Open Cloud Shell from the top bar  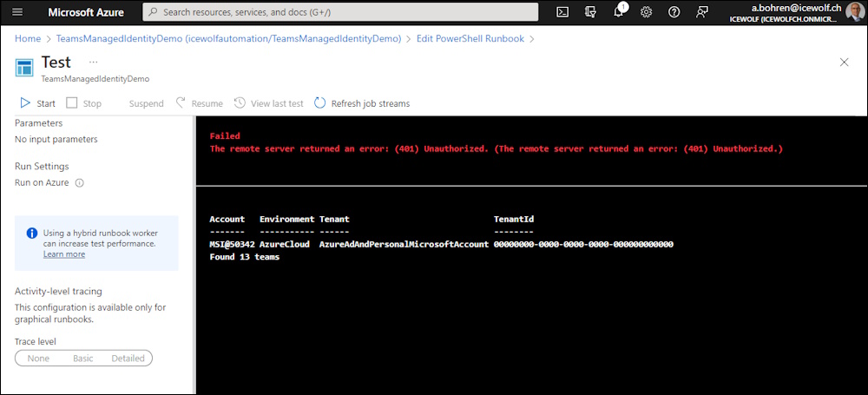pos(562,12)
